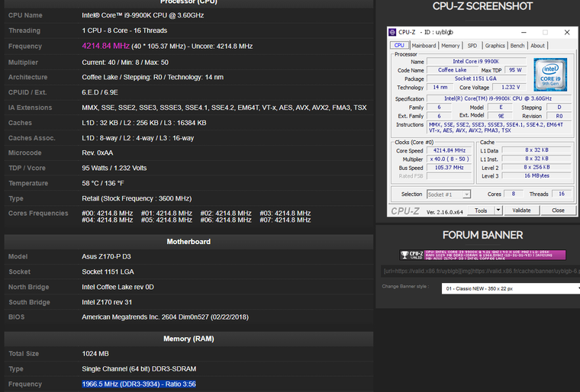Click the Microcode value 'Rev. 0xAA'
The height and width of the screenshot is (392, 580).
97,153
